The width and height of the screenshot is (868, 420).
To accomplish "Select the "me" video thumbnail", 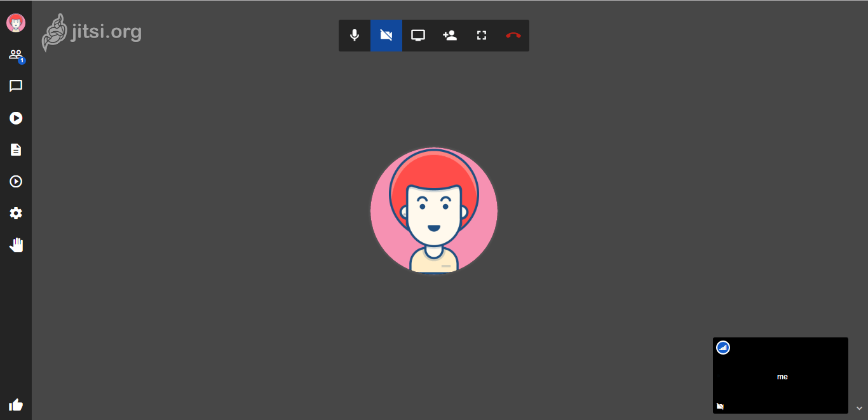I will pos(780,376).
